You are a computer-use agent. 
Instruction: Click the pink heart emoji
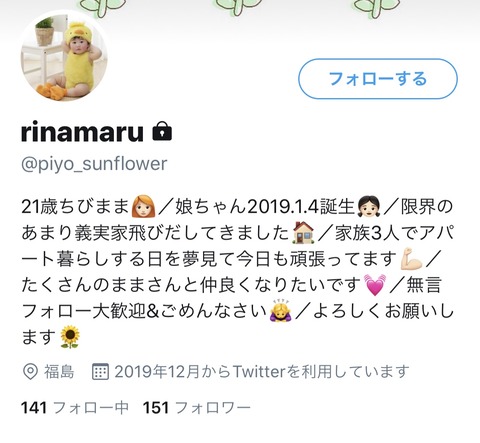(376, 285)
